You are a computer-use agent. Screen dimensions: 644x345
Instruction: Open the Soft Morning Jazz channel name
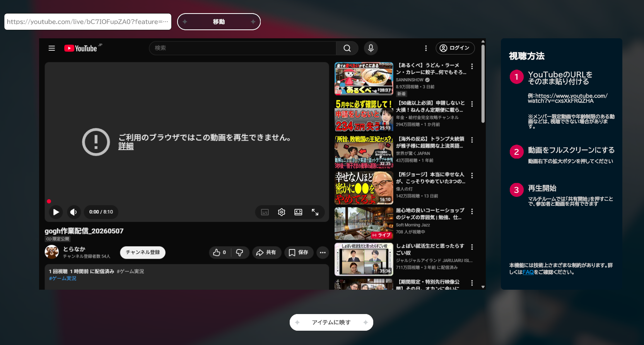tap(413, 225)
